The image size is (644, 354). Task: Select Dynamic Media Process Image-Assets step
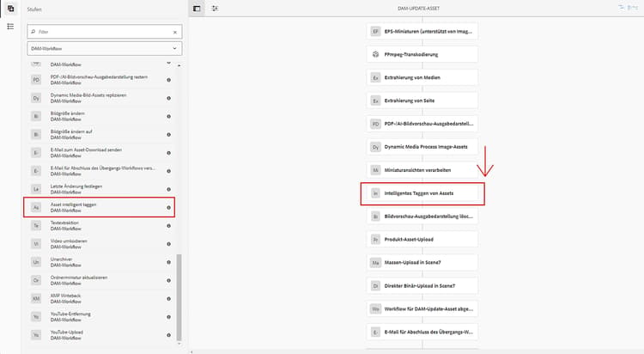tap(422, 147)
